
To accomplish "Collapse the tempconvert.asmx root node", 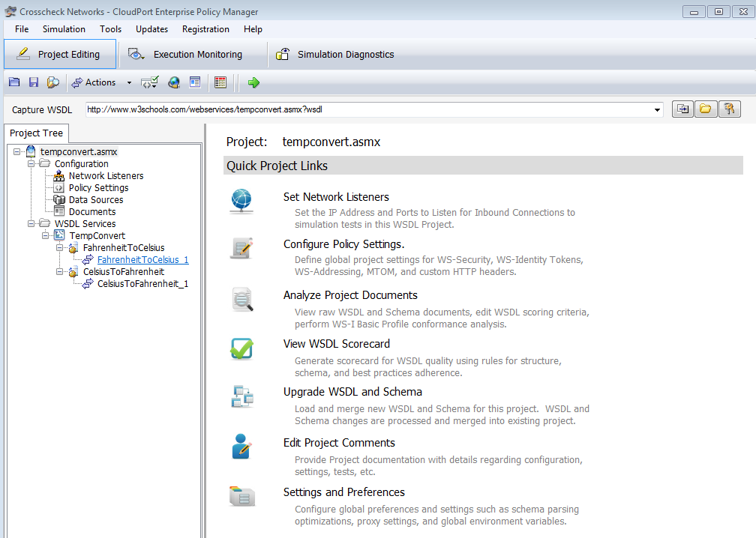I will pos(16,151).
